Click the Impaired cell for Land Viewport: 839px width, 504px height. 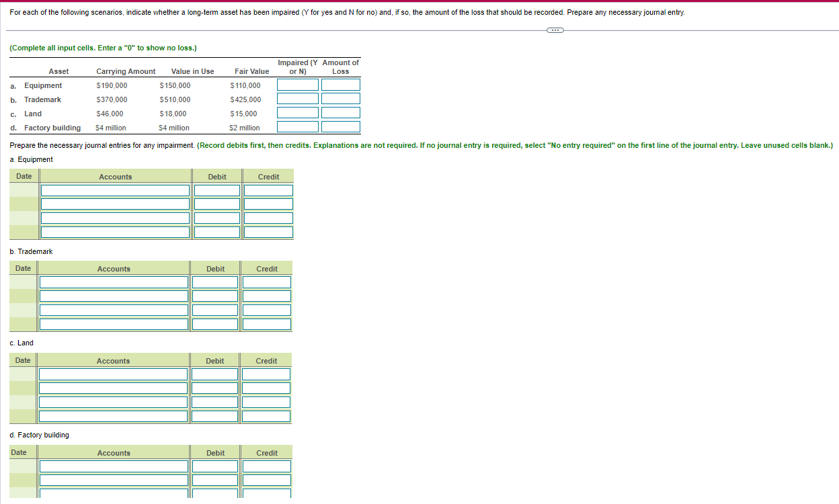tap(297, 112)
